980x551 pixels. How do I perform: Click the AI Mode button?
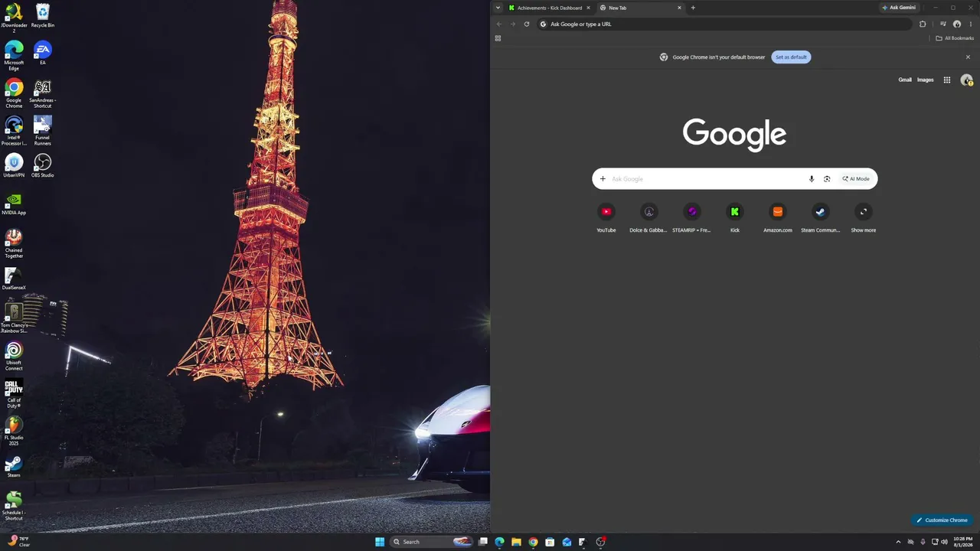pyautogui.click(x=856, y=179)
